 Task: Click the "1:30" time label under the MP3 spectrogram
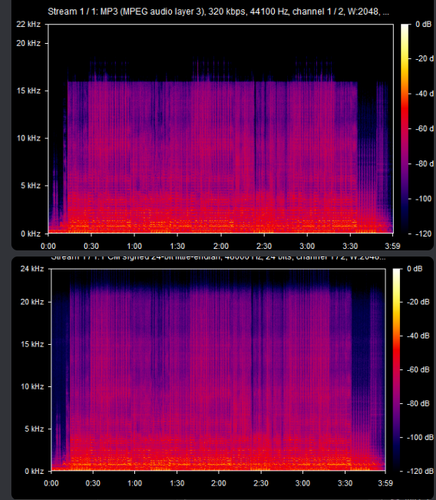tap(177, 246)
